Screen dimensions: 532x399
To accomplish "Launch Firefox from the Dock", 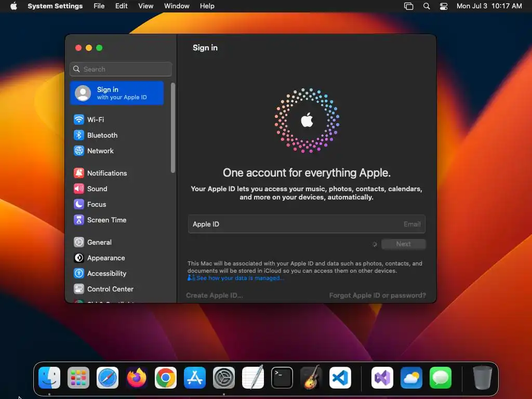I will tap(137, 378).
